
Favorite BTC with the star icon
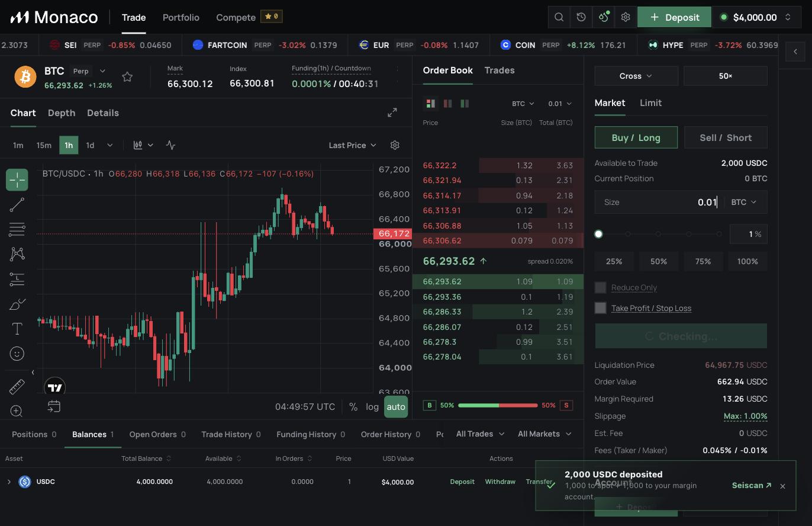tap(127, 77)
